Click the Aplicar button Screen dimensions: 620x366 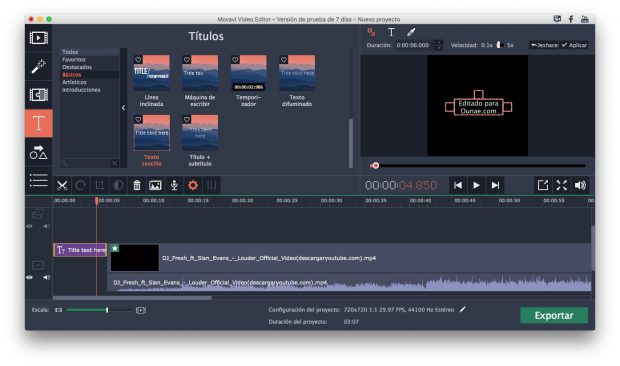point(574,45)
